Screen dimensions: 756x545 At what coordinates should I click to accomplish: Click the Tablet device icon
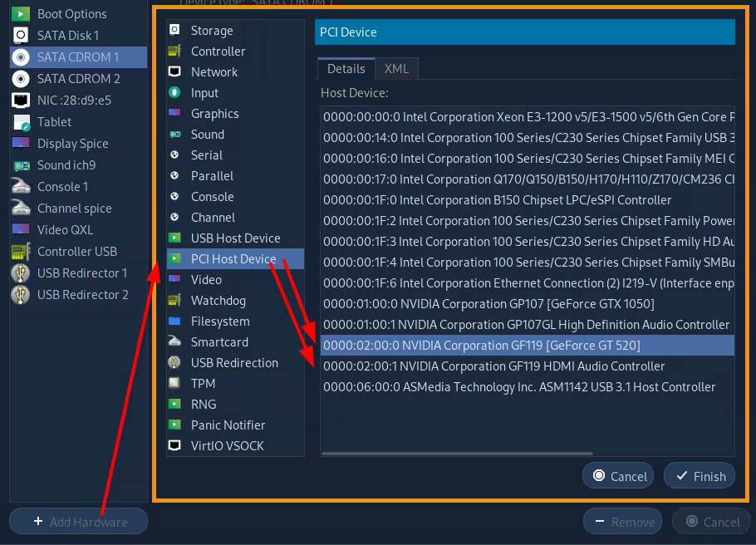pyautogui.click(x=22, y=122)
